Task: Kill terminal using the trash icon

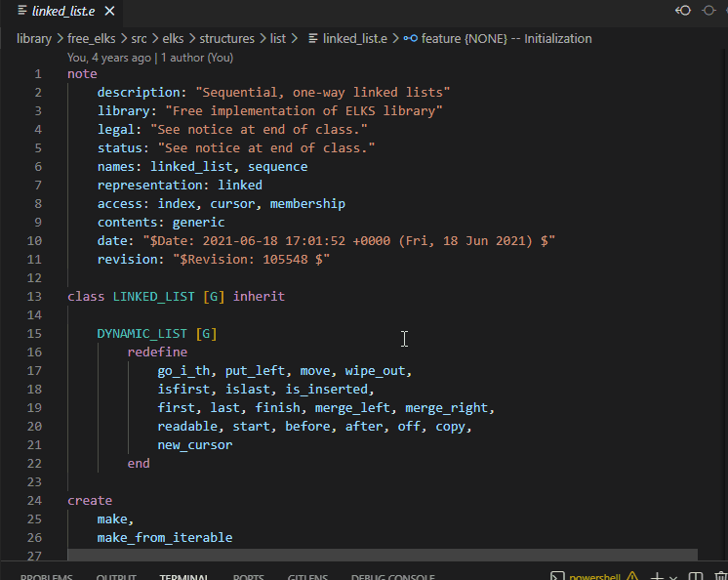Action: coord(720,577)
